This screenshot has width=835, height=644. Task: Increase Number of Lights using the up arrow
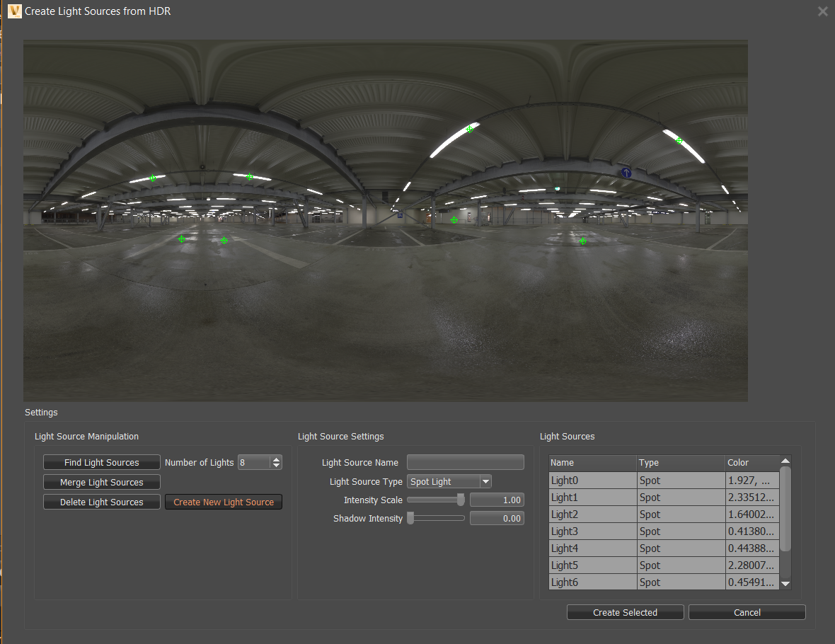[275, 459]
